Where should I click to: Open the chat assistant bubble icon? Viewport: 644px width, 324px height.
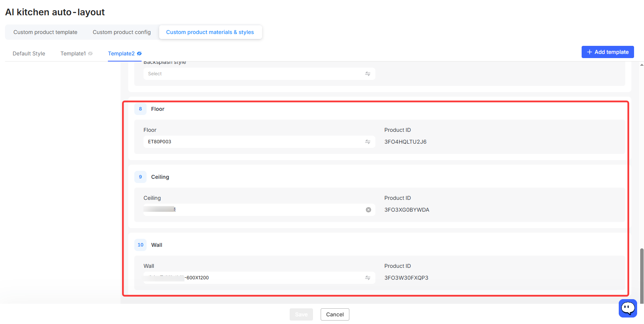click(x=628, y=308)
